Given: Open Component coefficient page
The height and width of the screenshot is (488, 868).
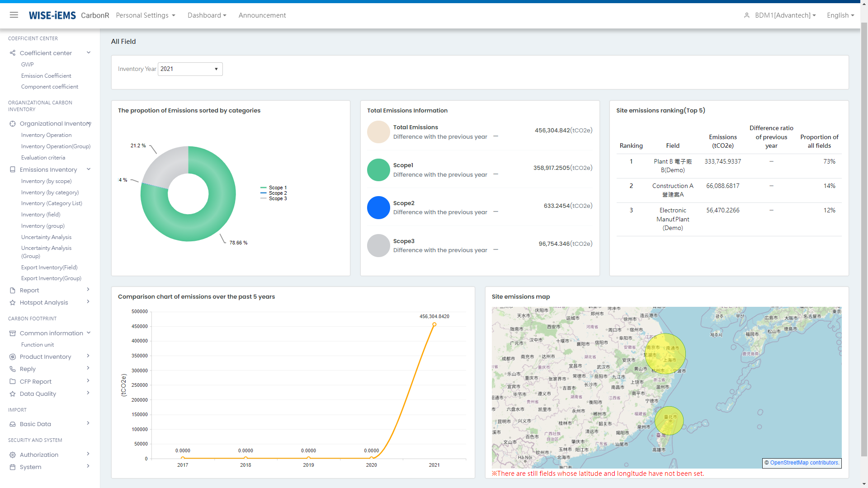Looking at the screenshot, I should click(x=50, y=87).
